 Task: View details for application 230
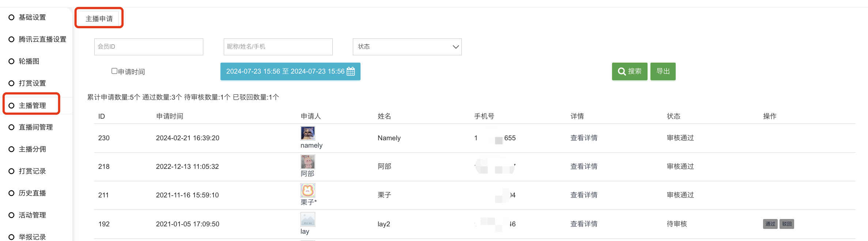pyautogui.click(x=584, y=138)
